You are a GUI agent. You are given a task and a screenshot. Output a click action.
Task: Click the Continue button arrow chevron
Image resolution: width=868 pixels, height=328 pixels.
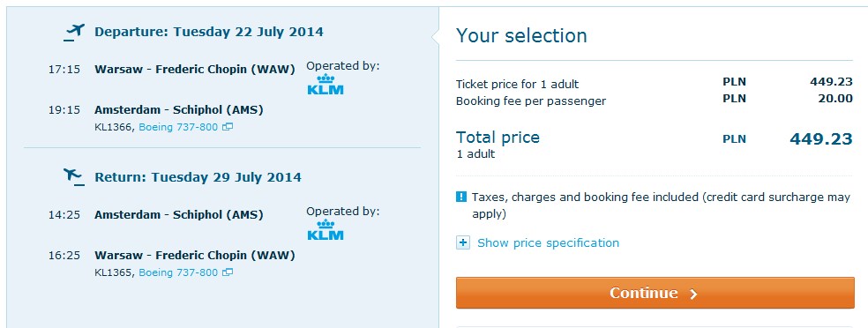(693, 294)
